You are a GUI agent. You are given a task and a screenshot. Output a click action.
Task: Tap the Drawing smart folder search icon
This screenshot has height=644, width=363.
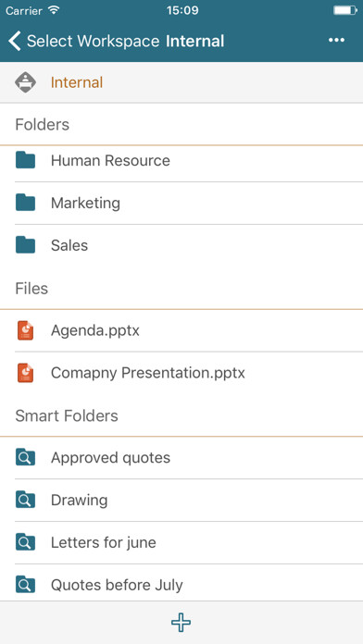click(26, 501)
